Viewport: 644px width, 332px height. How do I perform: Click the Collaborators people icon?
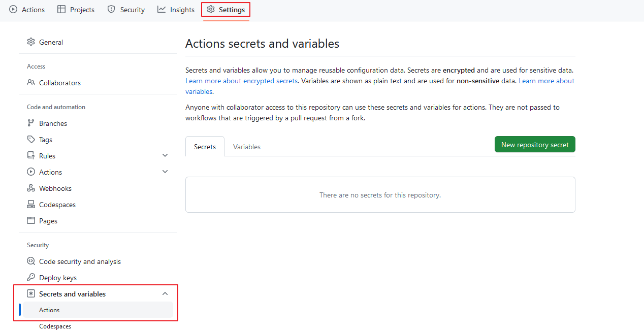tap(31, 83)
